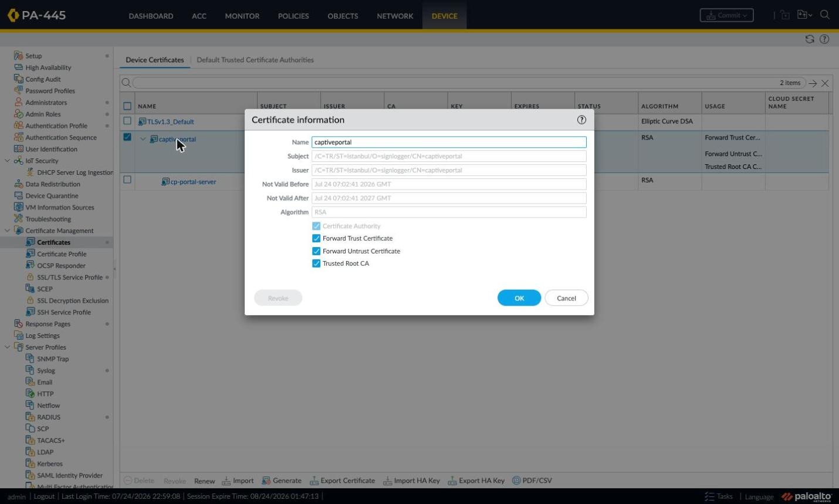Click the Import HA Key icon
The height and width of the screenshot is (504, 839).
pos(387,481)
